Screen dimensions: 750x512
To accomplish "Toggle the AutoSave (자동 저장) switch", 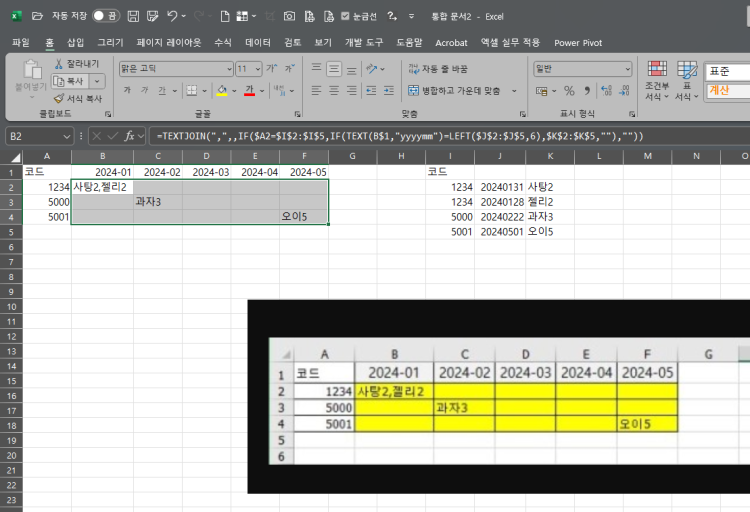I will tap(105, 16).
